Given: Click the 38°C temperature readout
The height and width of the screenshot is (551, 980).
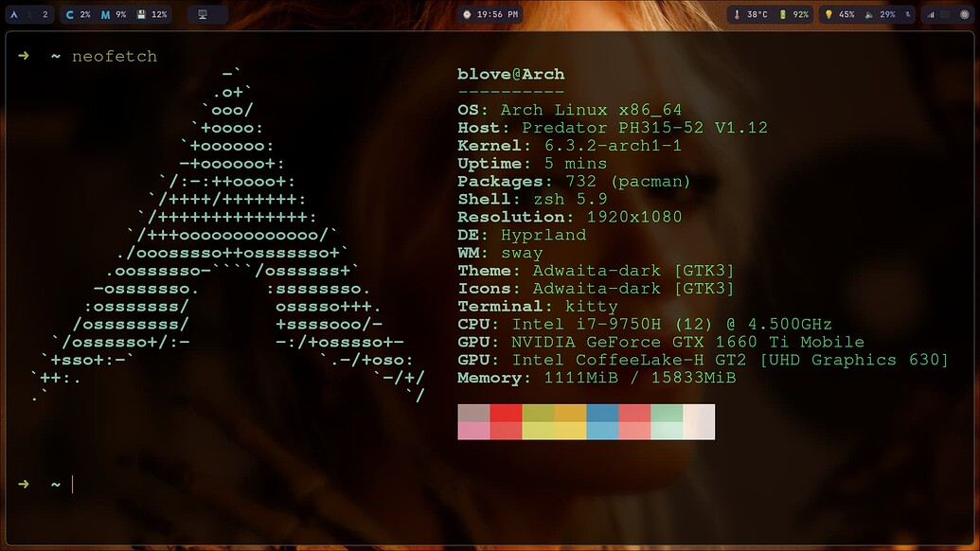Looking at the screenshot, I should coord(757,14).
